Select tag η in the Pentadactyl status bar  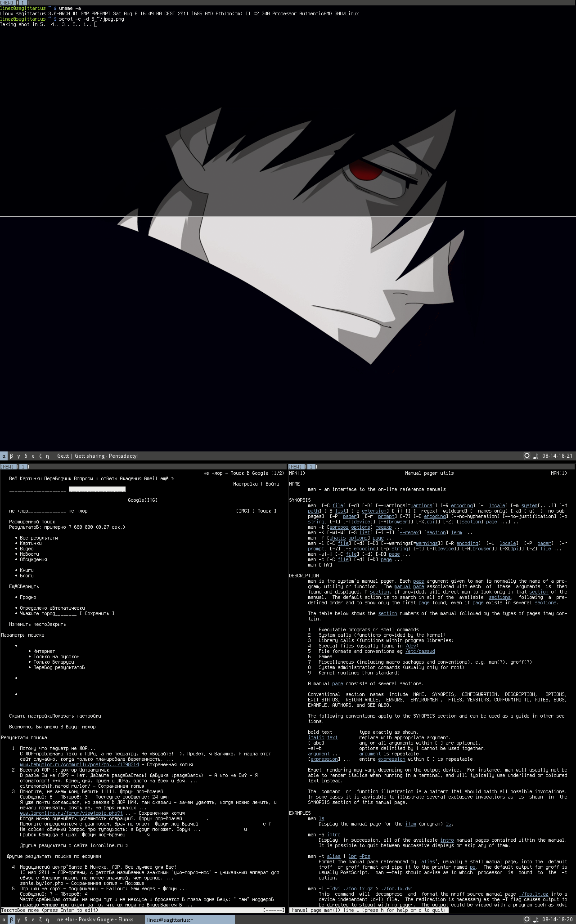[47, 456]
